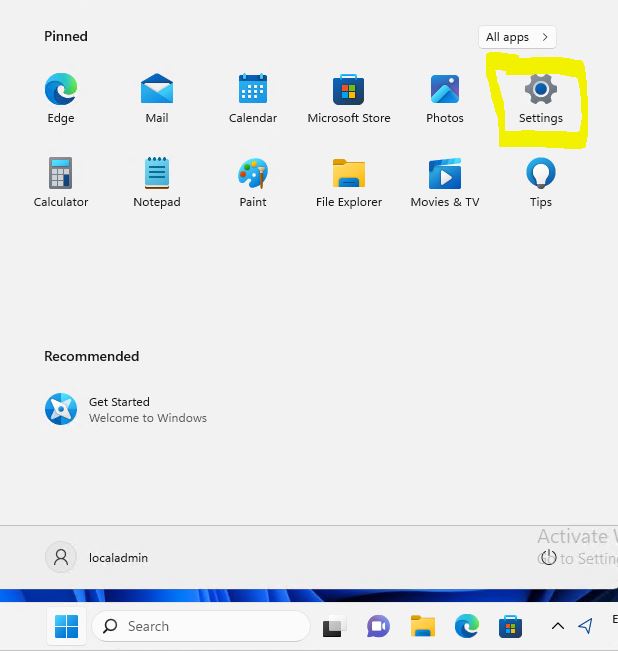
Task: Open the Tips app
Action: click(541, 182)
